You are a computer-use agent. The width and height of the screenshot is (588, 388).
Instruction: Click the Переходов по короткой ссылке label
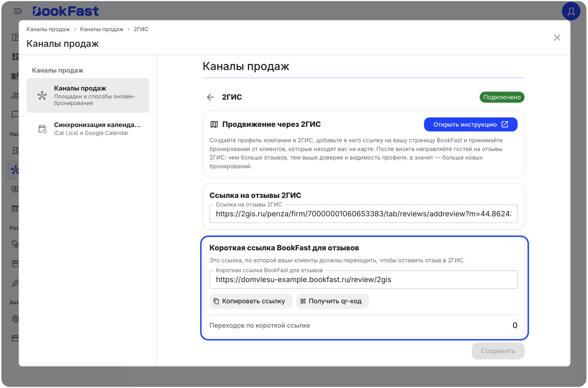(x=259, y=325)
